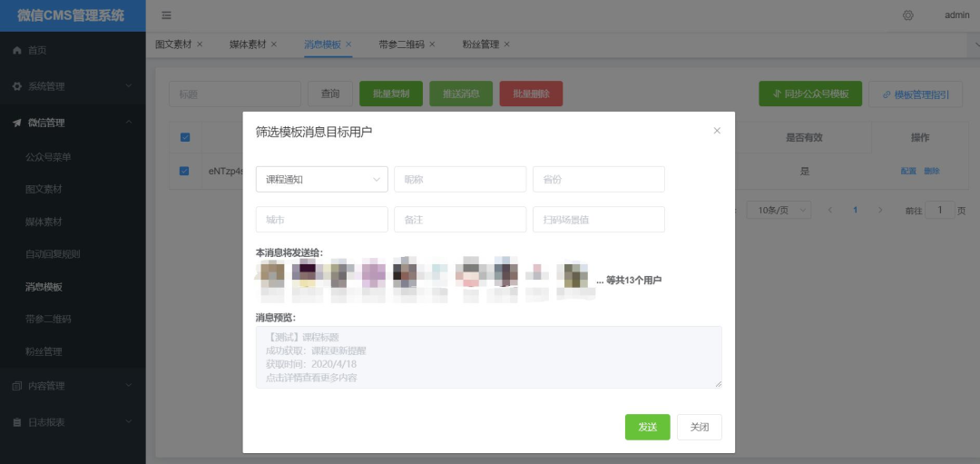Click 同步公众号模板 button

coord(810,94)
